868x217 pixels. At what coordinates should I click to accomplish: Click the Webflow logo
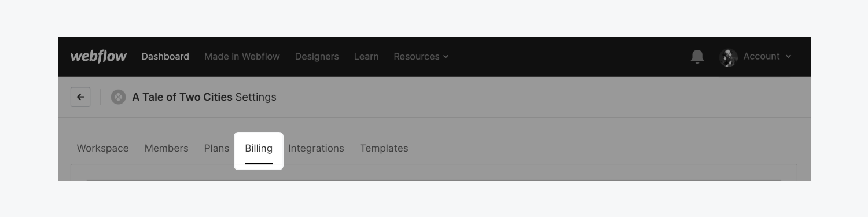[98, 56]
